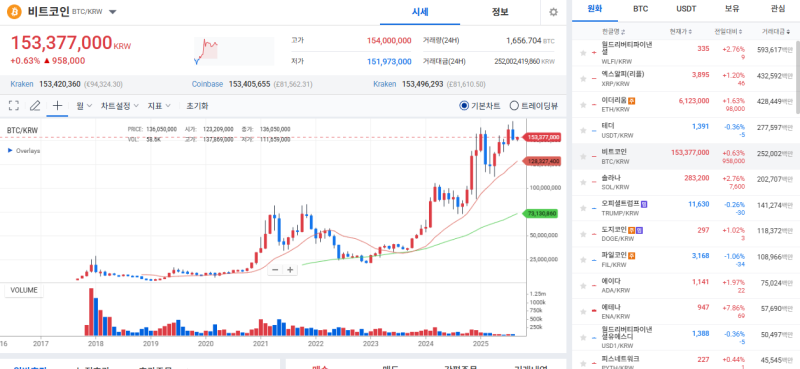Activate the crosshair cursor tool

point(57,106)
